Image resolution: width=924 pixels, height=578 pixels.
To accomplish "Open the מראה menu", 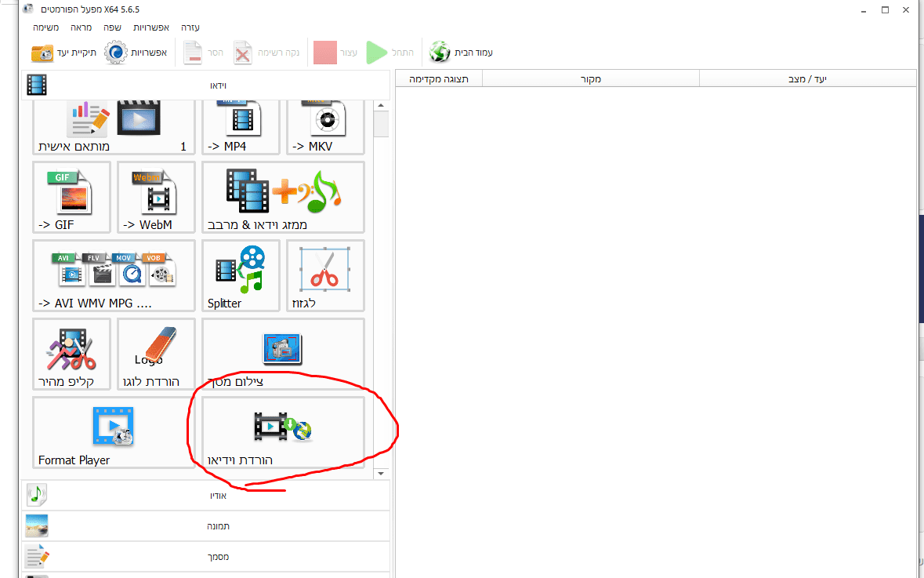I will point(82,27).
